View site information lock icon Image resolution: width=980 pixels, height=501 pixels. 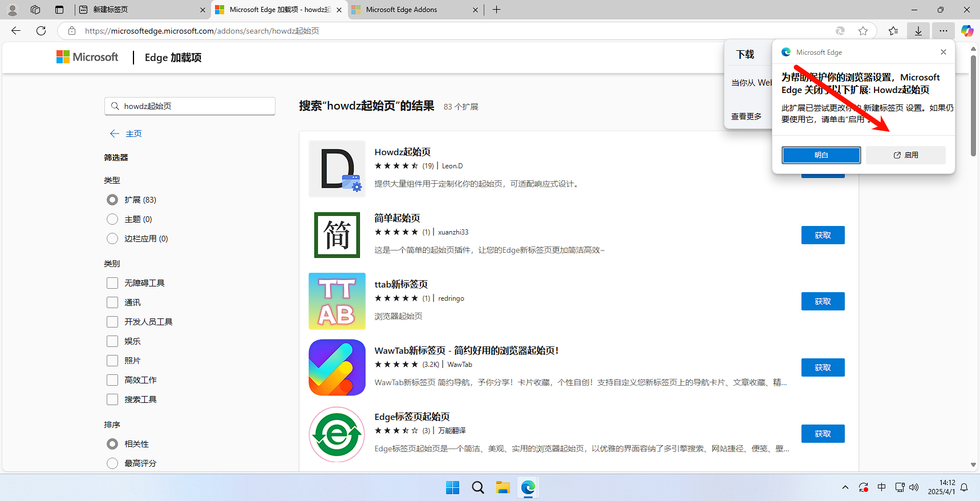point(71,31)
